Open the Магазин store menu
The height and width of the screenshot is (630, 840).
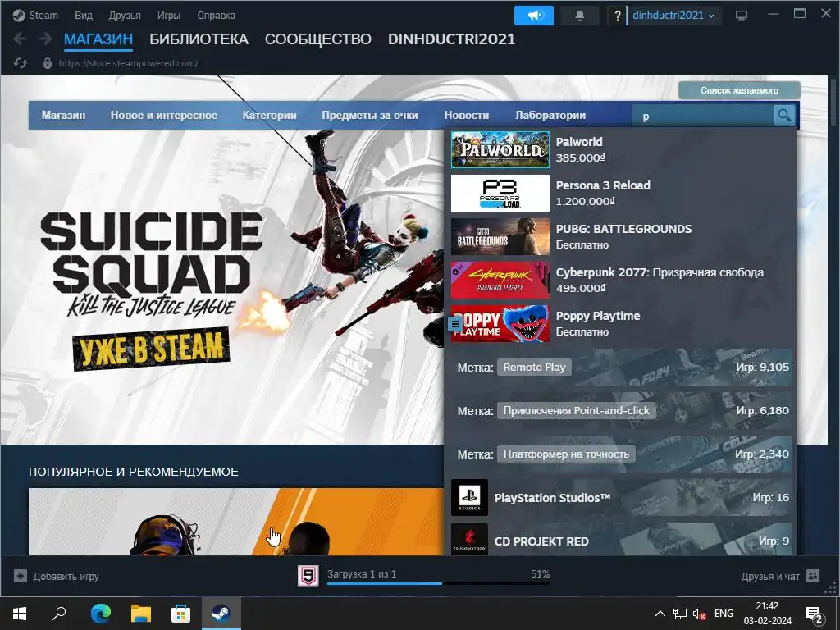[63, 115]
